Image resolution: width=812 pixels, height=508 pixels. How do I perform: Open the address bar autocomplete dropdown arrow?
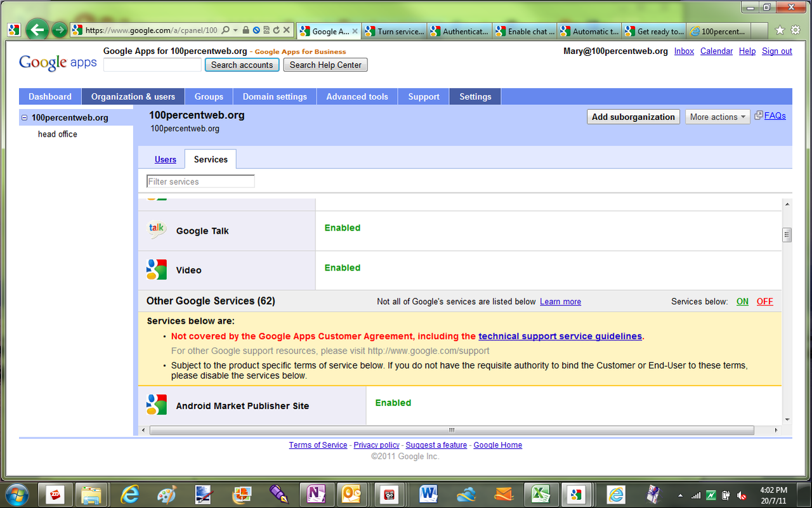[235, 30]
